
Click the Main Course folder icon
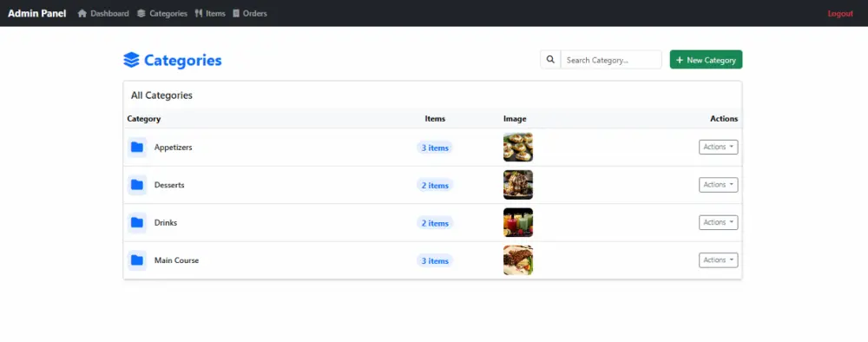click(137, 260)
